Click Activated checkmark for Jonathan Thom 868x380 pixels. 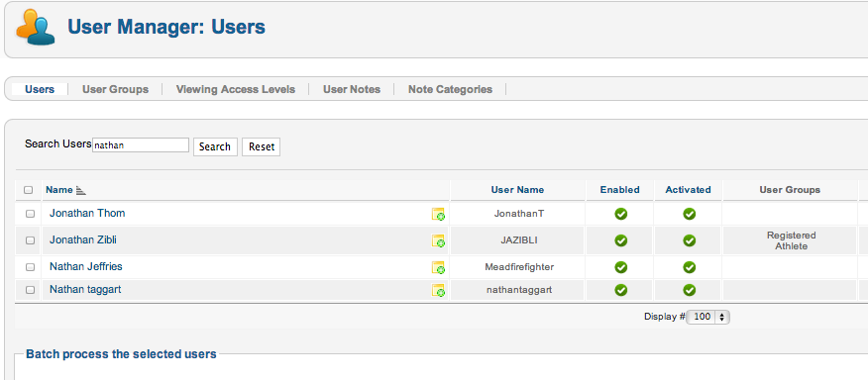pos(689,214)
